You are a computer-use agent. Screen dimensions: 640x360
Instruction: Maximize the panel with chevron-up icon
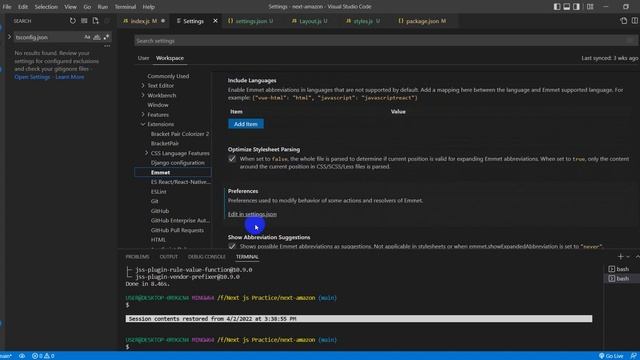point(637,257)
